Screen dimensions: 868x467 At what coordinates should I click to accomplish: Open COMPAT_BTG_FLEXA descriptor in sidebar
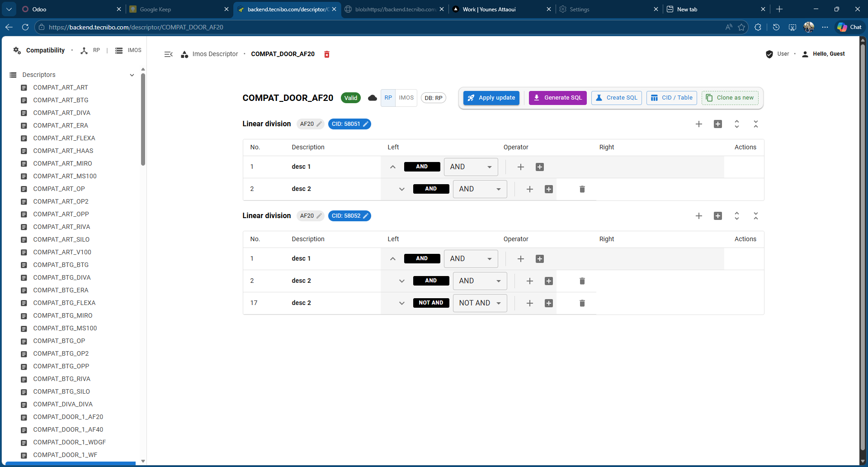(x=64, y=303)
